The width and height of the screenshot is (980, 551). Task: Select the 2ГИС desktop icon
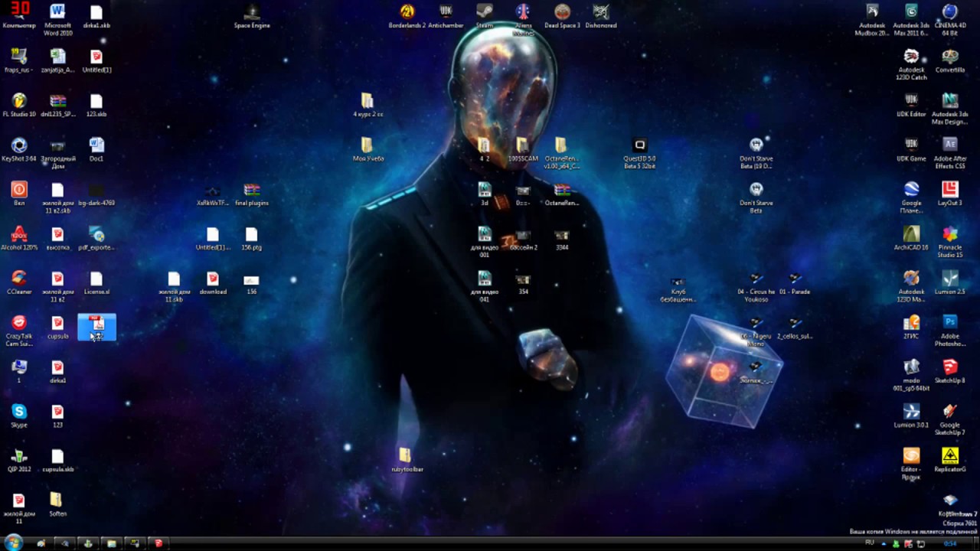coord(911,326)
